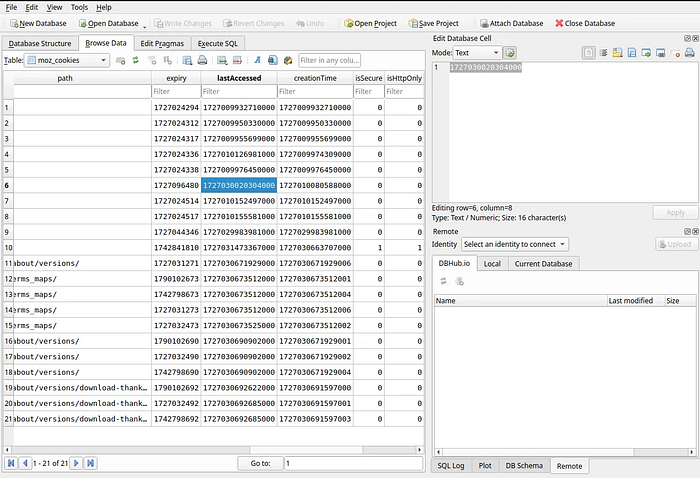Click the New Database toolbar button
700x478 pixels.
(38, 23)
